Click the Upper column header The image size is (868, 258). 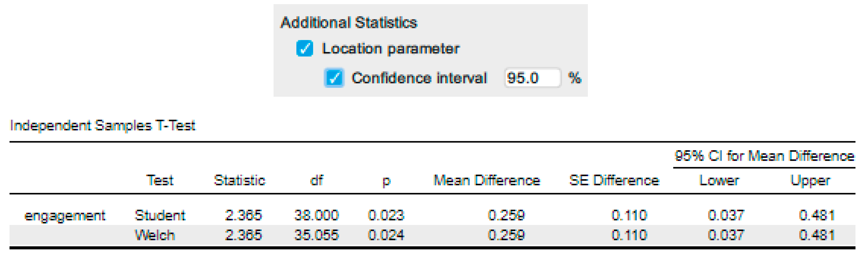810,181
